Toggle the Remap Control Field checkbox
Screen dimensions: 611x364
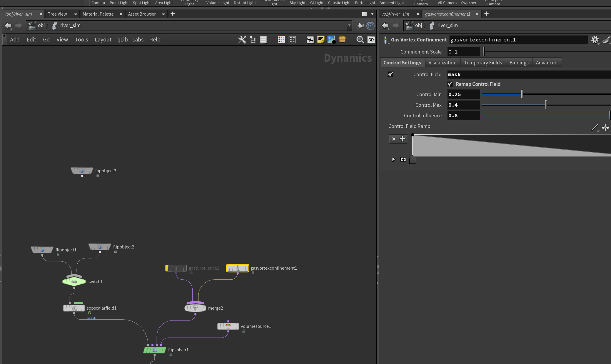[x=450, y=84]
